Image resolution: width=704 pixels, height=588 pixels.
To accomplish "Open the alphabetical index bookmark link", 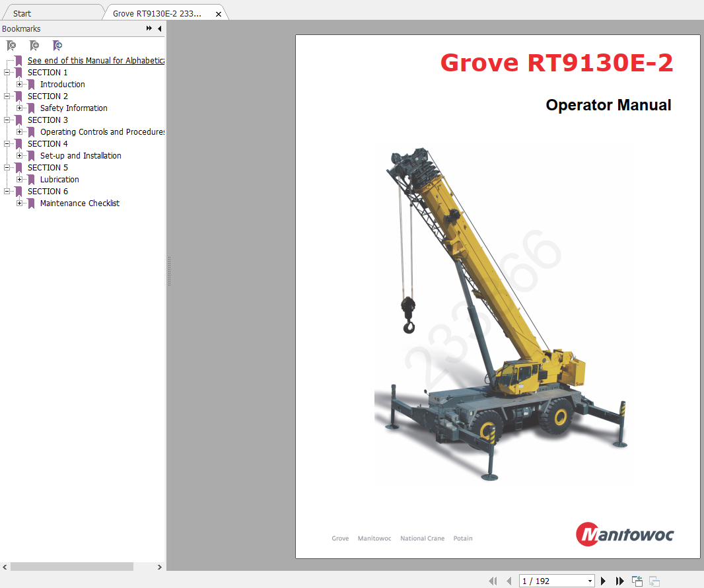I will (x=96, y=61).
